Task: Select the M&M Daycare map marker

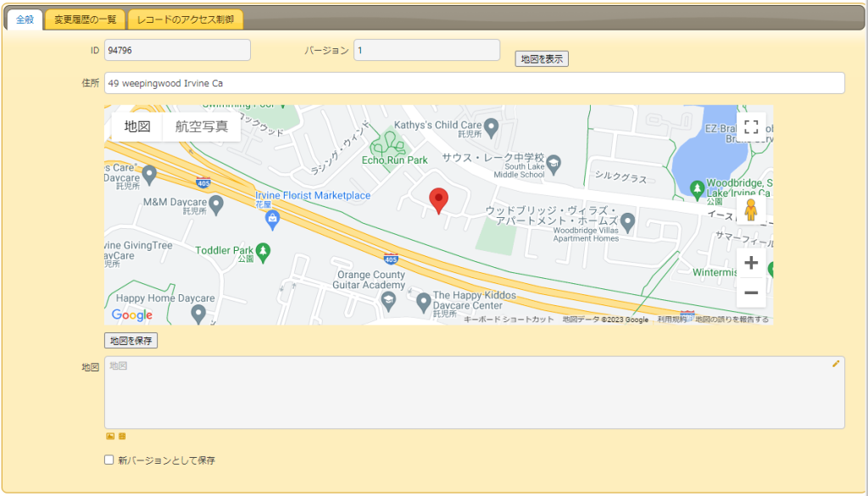Action: [216, 205]
